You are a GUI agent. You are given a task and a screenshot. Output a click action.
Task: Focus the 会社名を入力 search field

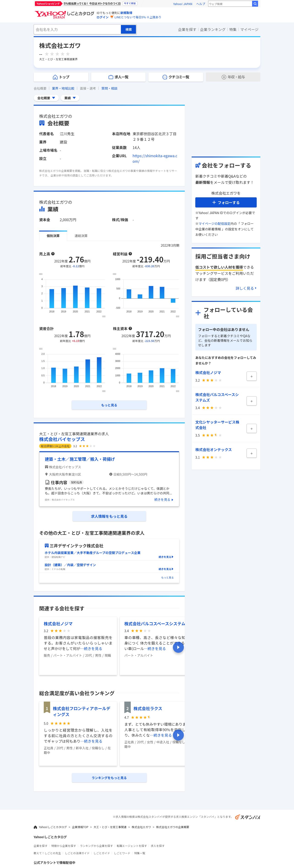point(77,29)
